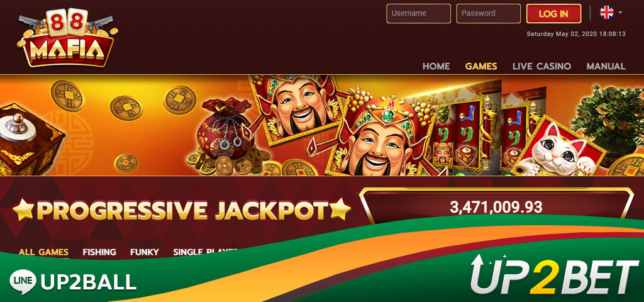Click the right star after Jackpot text
644x302 pixels.
340,209
